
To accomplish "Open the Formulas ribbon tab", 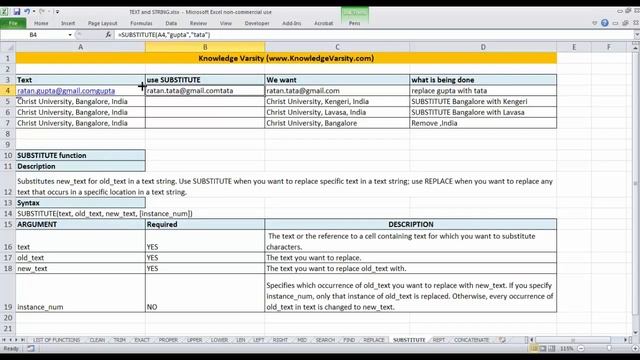I will [141, 23].
